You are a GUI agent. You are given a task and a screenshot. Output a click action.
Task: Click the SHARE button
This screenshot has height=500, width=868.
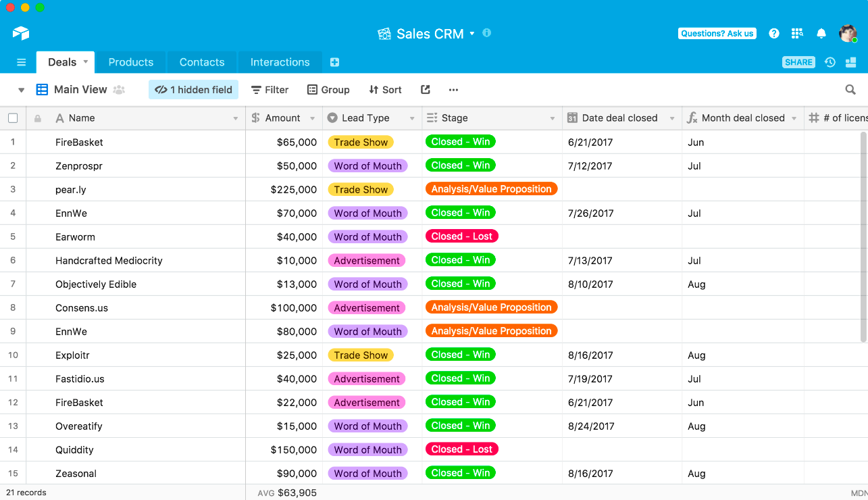[798, 62]
